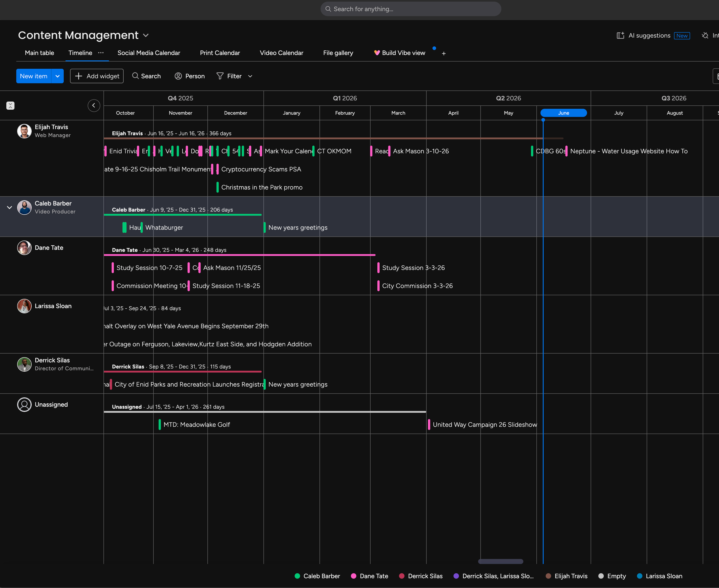This screenshot has height=588, width=719.
Task: Collapse the Caleb Barber row chevron
Action: point(9,207)
